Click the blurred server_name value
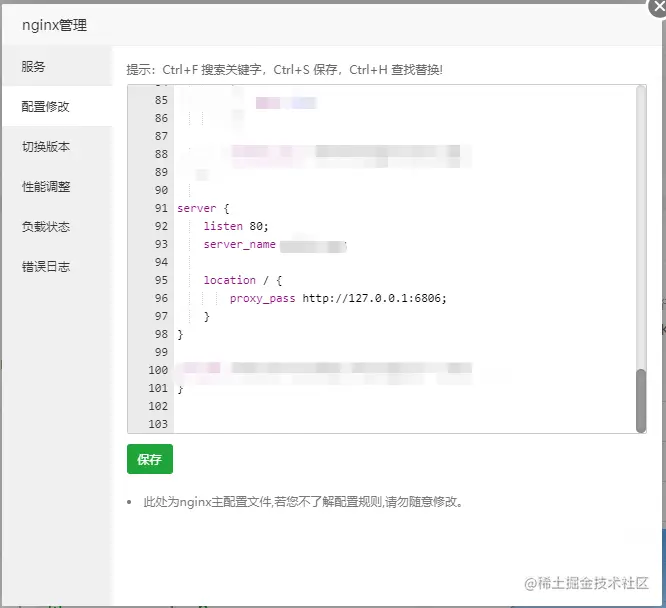The width and height of the screenshot is (666, 608). (313, 246)
